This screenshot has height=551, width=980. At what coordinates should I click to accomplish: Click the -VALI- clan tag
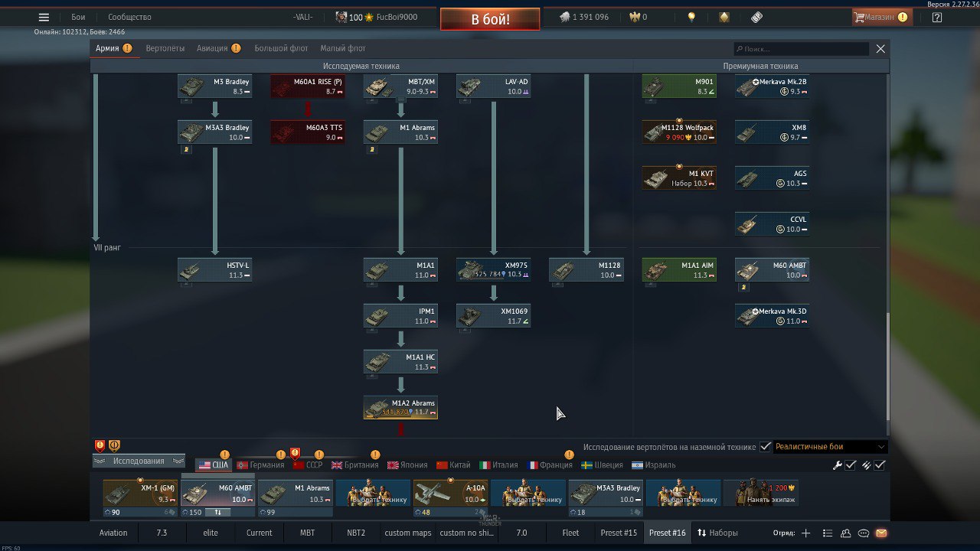pos(305,17)
